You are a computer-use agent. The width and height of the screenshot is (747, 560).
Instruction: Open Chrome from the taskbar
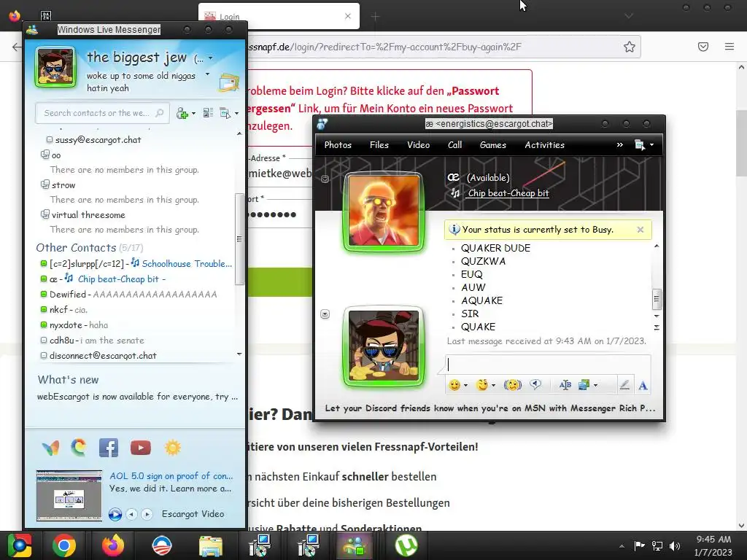click(x=64, y=545)
